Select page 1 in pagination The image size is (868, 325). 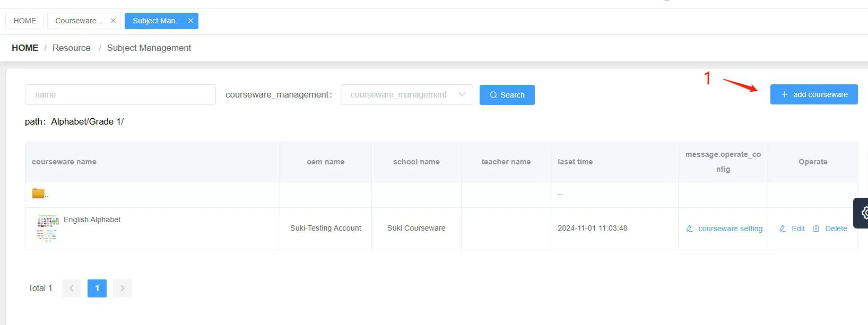tap(97, 288)
